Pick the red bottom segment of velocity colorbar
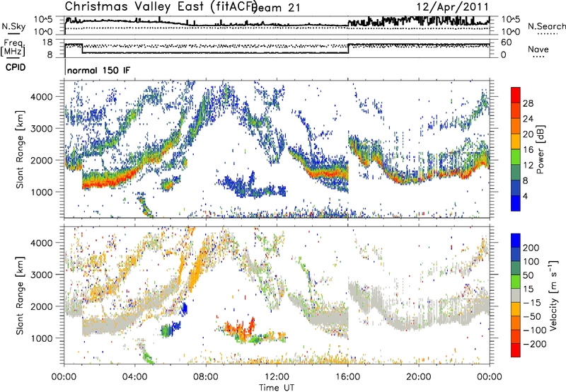This screenshot has width=566, height=392. [516, 350]
